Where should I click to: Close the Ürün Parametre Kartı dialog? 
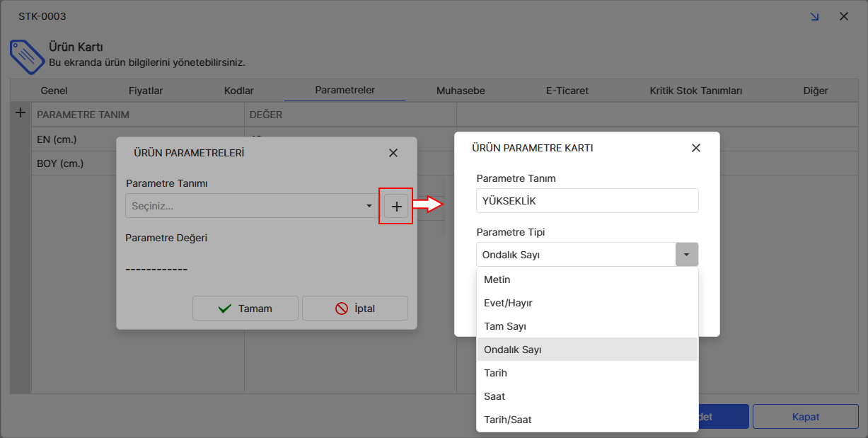click(695, 148)
